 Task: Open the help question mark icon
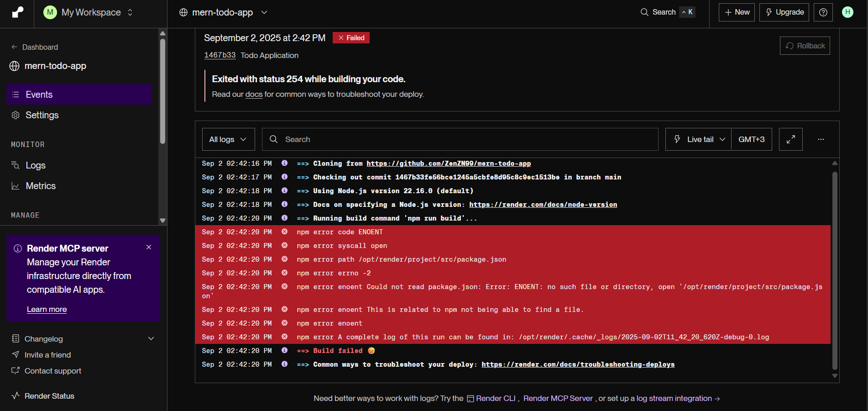823,12
